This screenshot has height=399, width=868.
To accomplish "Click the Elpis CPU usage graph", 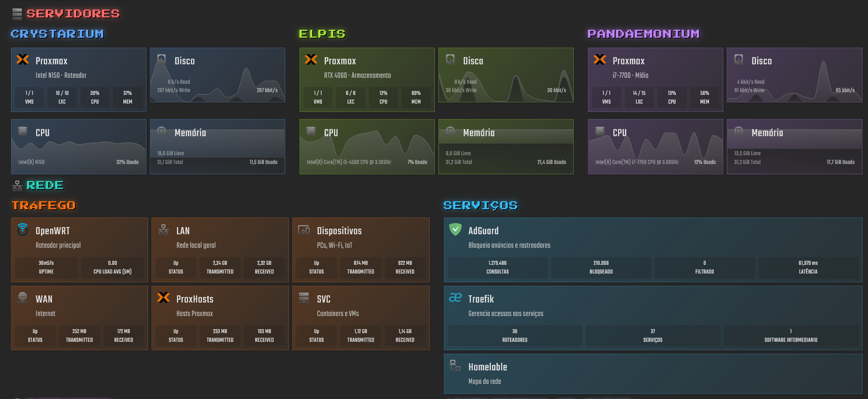I will coord(367,146).
